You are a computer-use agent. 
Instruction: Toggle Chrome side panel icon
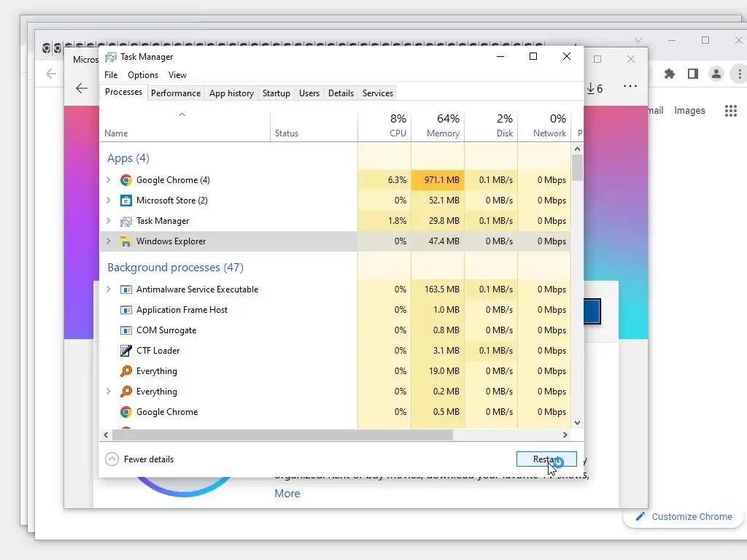(x=693, y=74)
